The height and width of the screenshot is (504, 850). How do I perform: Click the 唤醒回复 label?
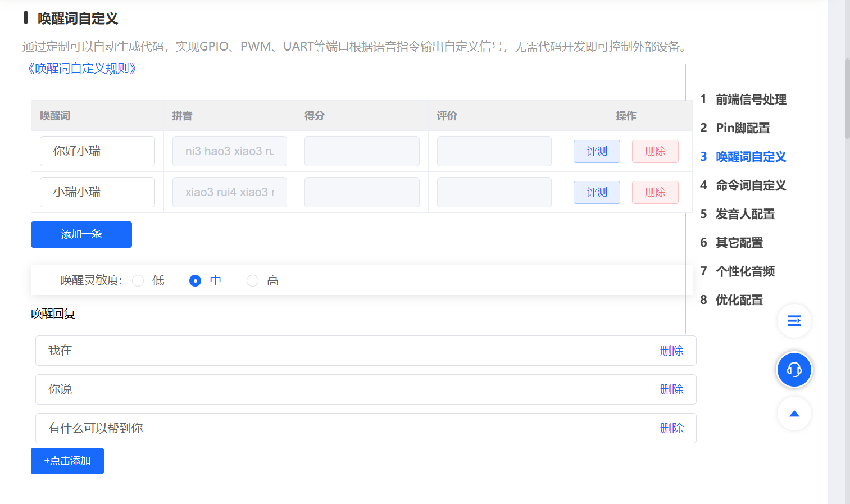(x=53, y=314)
